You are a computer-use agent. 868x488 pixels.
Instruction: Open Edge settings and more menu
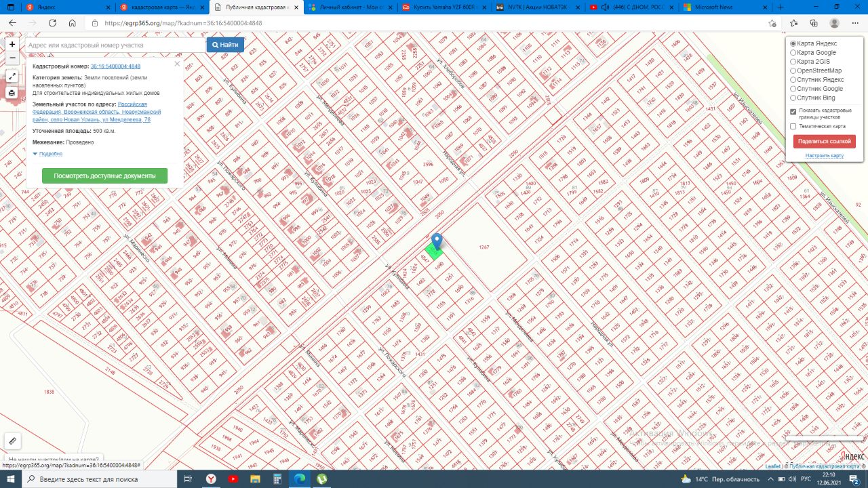pyautogui.click(x=854, y=22)
